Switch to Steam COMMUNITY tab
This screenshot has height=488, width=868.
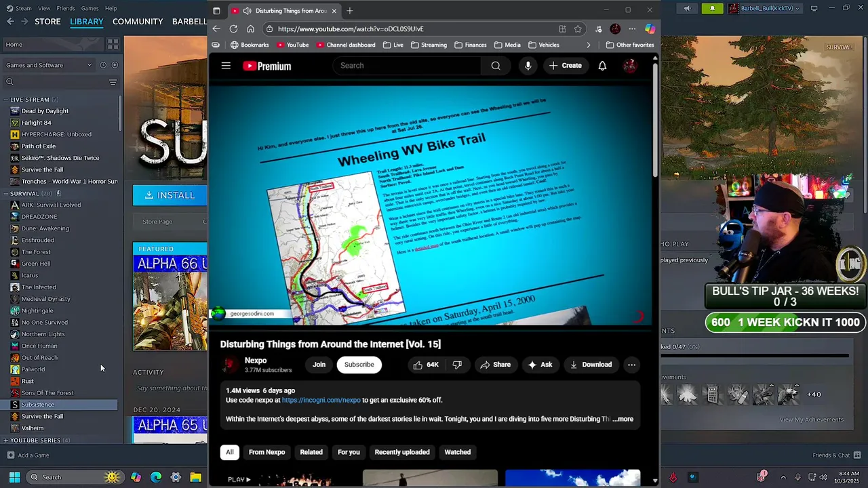[x=138, y=22]
